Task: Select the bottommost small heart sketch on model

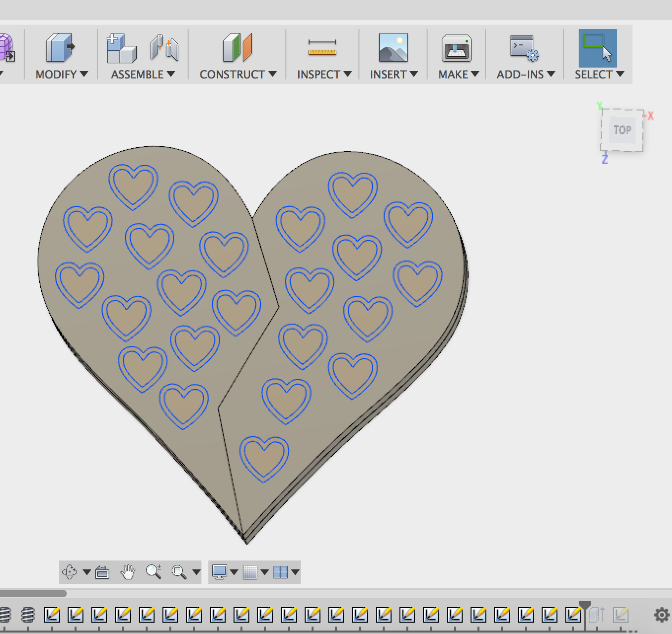Action: pos(264,459)
